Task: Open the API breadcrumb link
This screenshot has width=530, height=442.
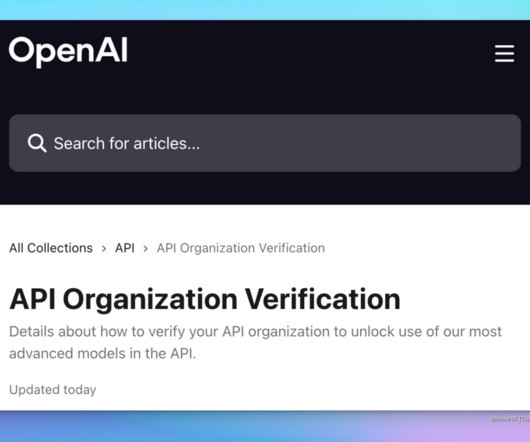Action: tap(125, 248)
